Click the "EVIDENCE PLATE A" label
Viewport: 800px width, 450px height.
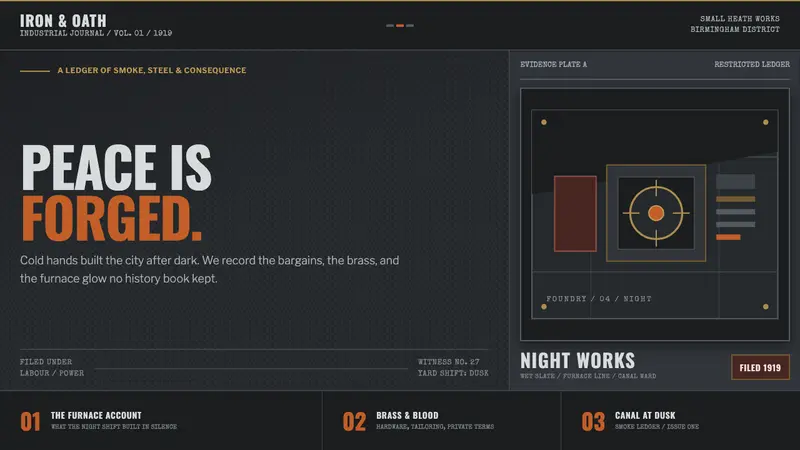coord(554,64)
